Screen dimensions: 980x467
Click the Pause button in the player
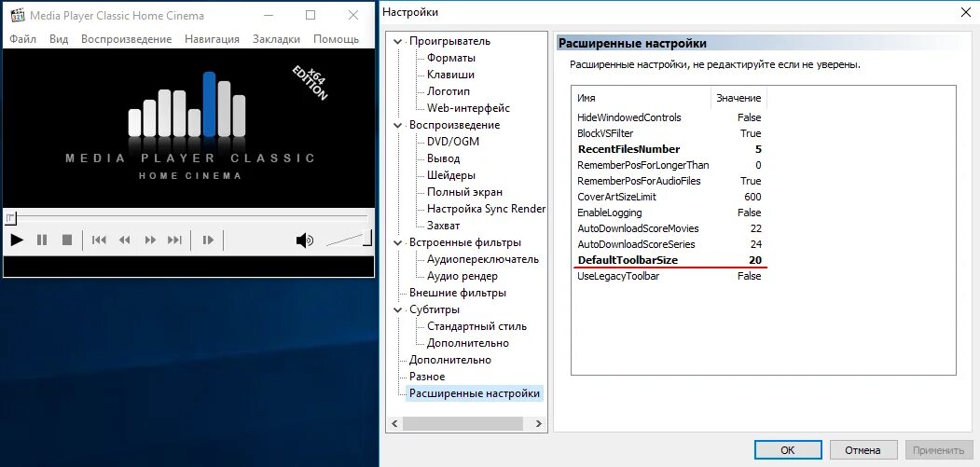(42, 240)
